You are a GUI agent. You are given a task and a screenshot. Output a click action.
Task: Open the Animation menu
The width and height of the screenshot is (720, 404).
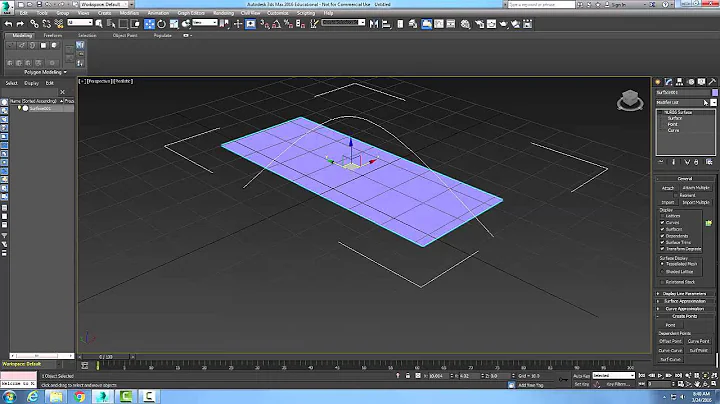pyautogui.click(x=158, y=13)
